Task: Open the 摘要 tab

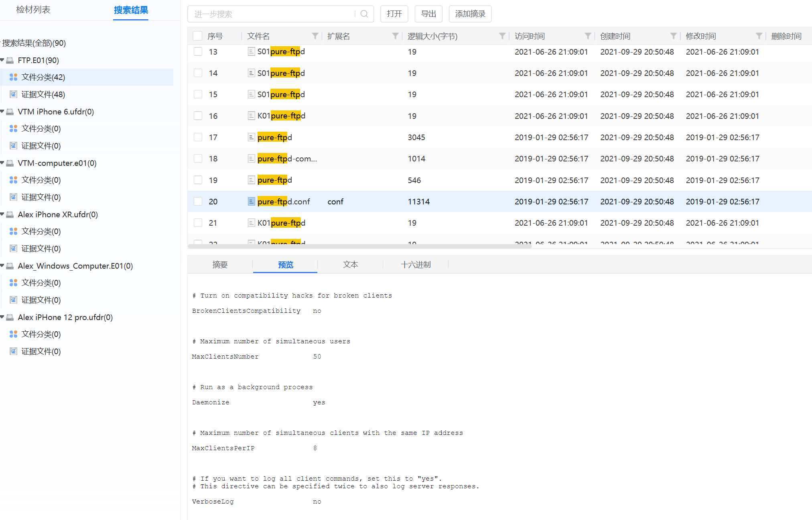Action: [220, 265]
